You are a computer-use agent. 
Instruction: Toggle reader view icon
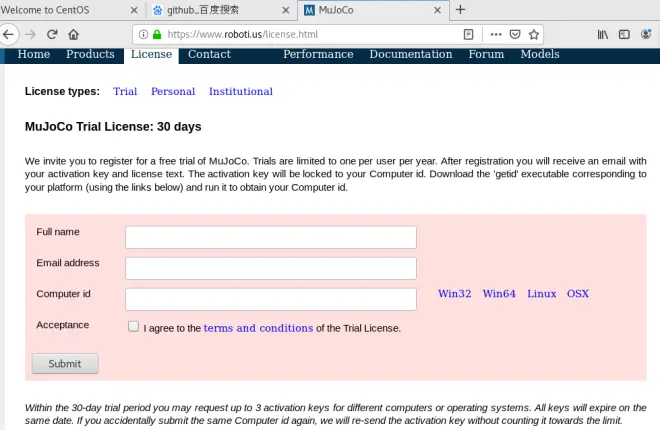point(468,35)
